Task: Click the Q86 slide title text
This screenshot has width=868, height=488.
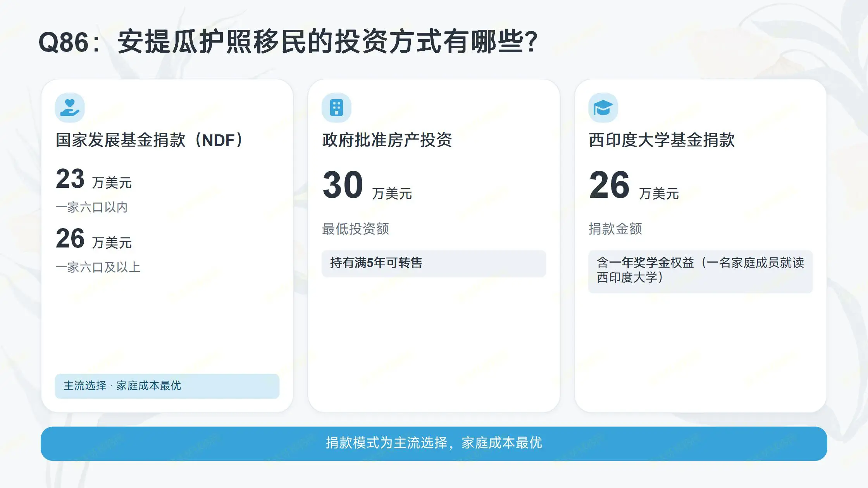Action: 288,42
